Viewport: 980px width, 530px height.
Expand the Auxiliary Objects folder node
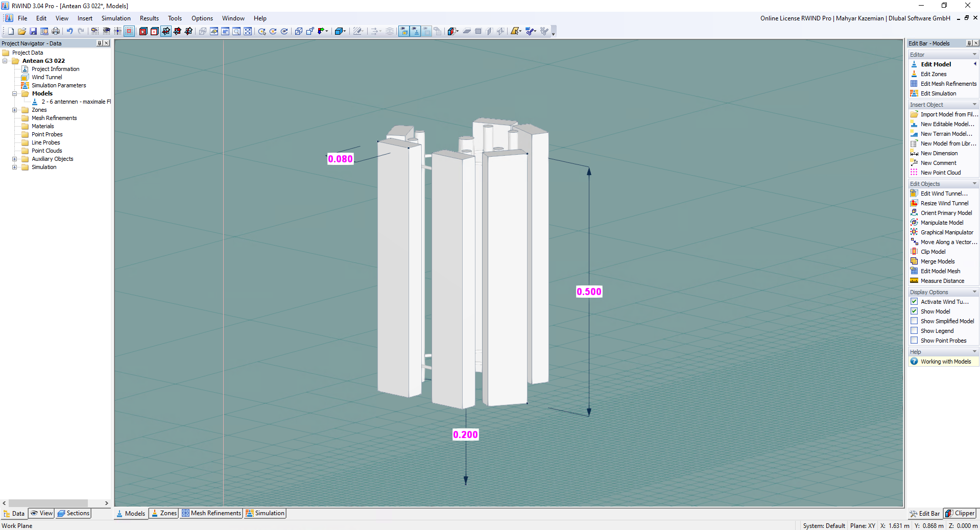[15, 159]
